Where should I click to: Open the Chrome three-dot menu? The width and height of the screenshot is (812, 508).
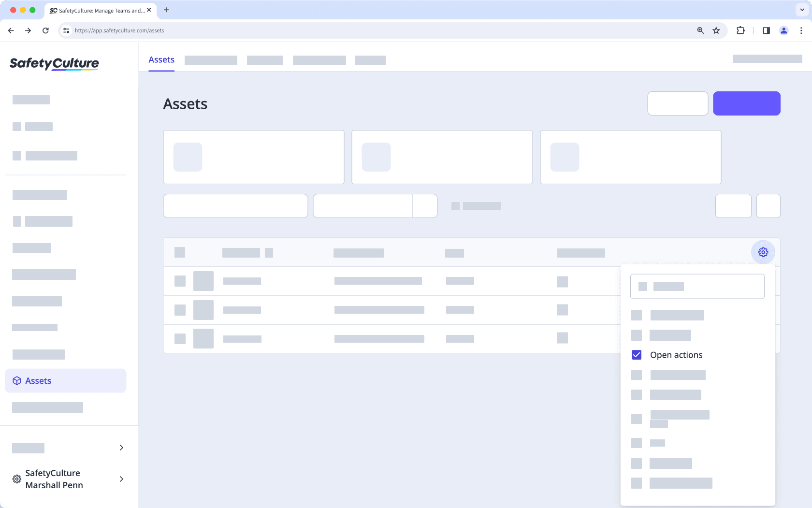click(x=802, y=30)
